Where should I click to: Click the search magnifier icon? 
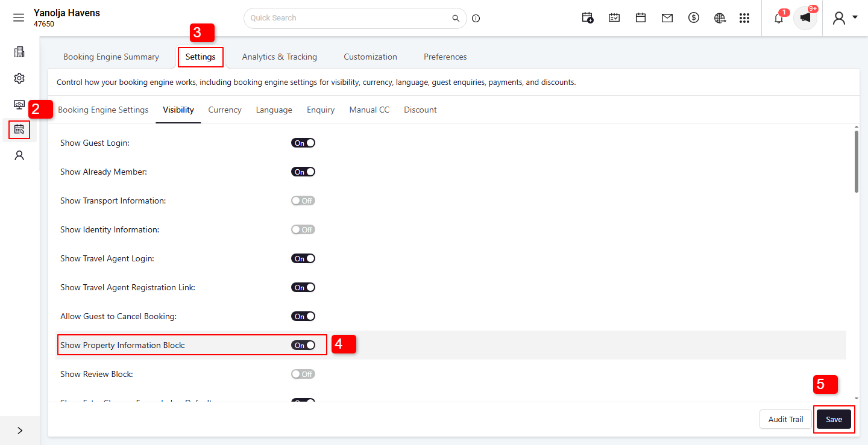click(x=456, y=18)
